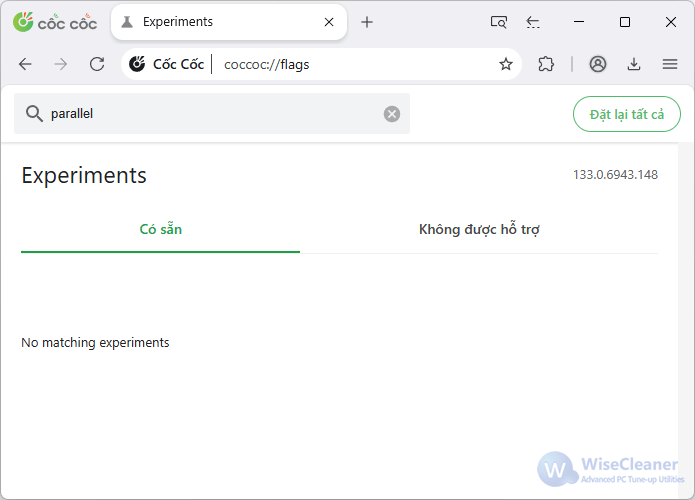The width and height of the screenshot is (695, 500).
Task: Click the magnifier search icon
Action: click(x=34, y=114)
